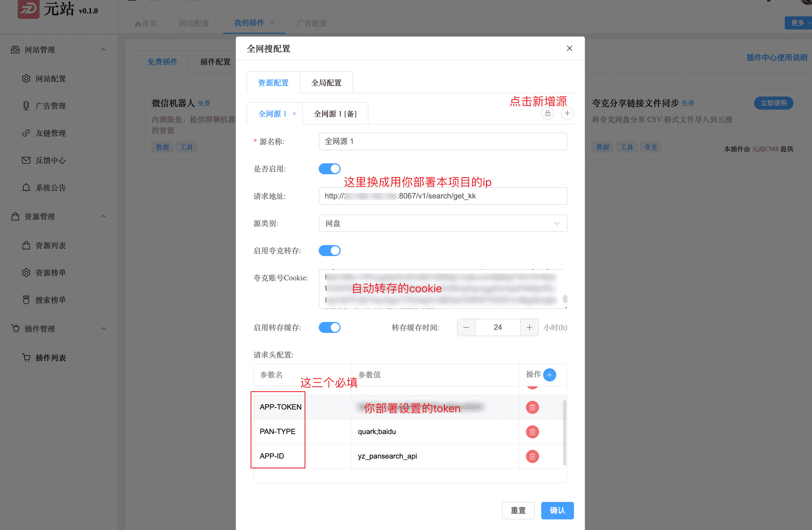Open 插件列表 in the sidebar
The image size is (812, 530).
tap(50, 357)
